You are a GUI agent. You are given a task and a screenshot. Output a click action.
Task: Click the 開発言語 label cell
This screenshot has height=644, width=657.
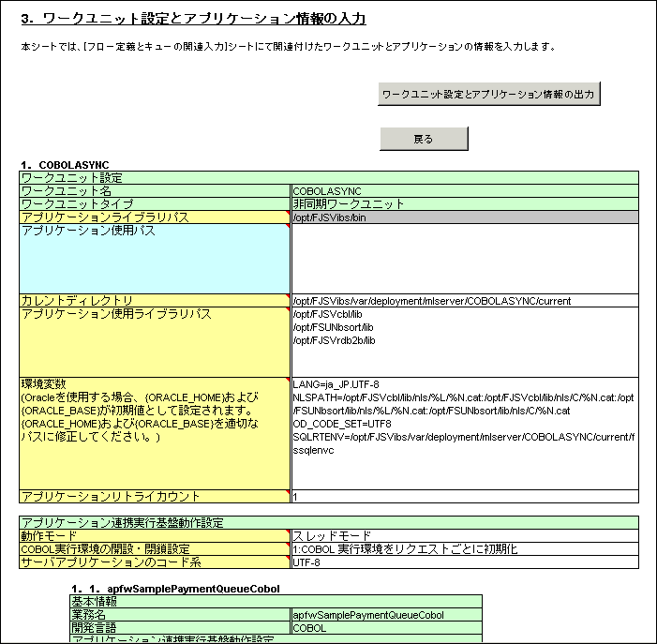(x=180, y=628)
